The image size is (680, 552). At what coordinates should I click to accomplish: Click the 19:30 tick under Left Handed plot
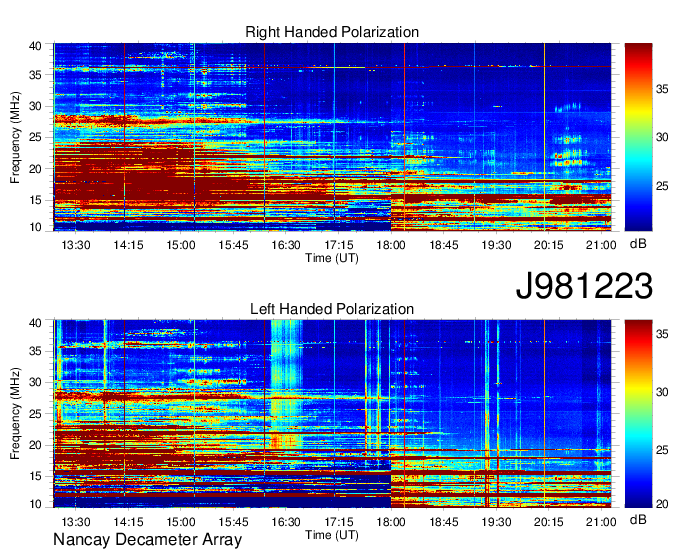(496, 522)
